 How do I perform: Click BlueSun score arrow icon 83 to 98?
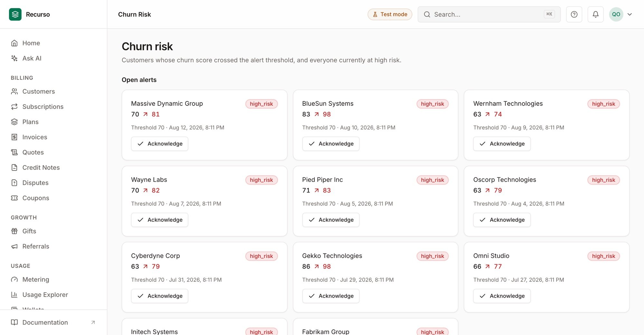coord(317,114)
